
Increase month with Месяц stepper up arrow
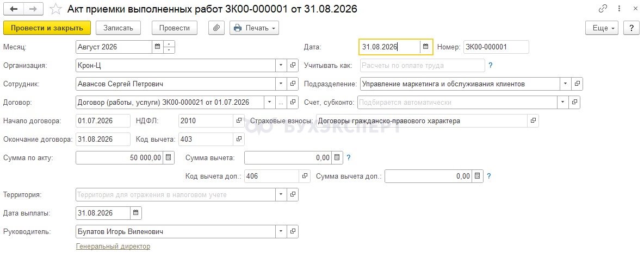169,44
